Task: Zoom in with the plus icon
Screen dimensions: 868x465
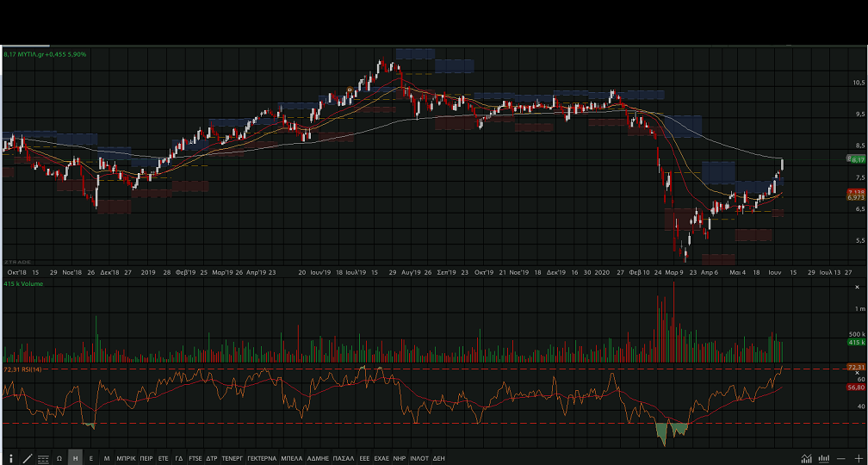Action: tap(858, 459)
